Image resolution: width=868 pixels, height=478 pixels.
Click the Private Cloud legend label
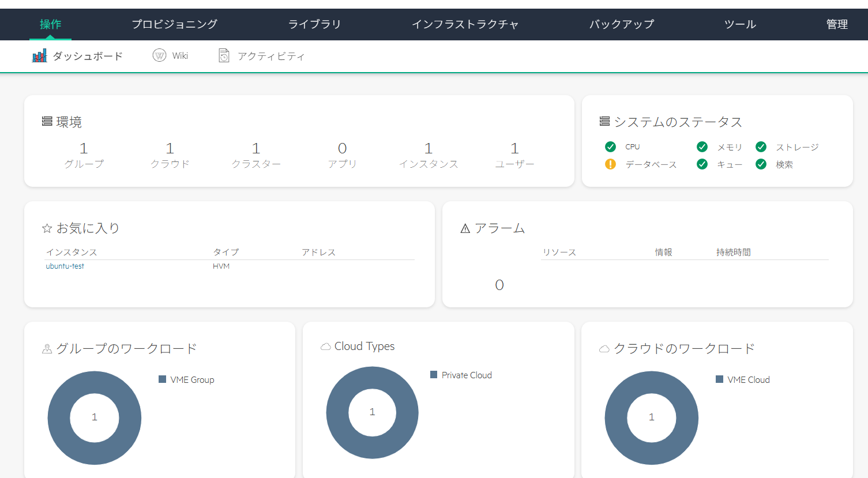tap(467, 375)
